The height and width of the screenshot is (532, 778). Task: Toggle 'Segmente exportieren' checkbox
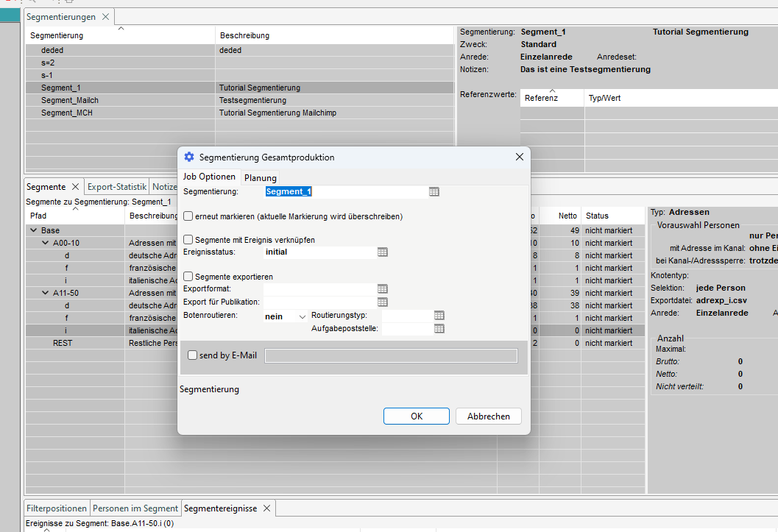[188, 277]
